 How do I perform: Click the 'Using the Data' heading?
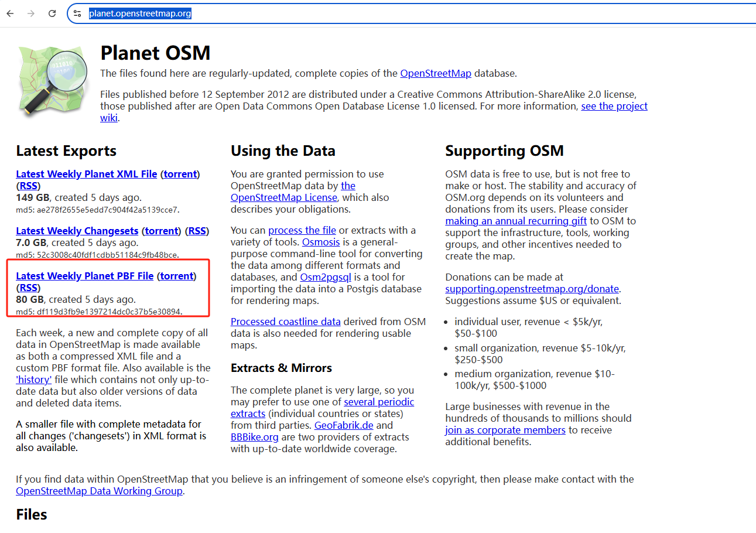[283, 151]
